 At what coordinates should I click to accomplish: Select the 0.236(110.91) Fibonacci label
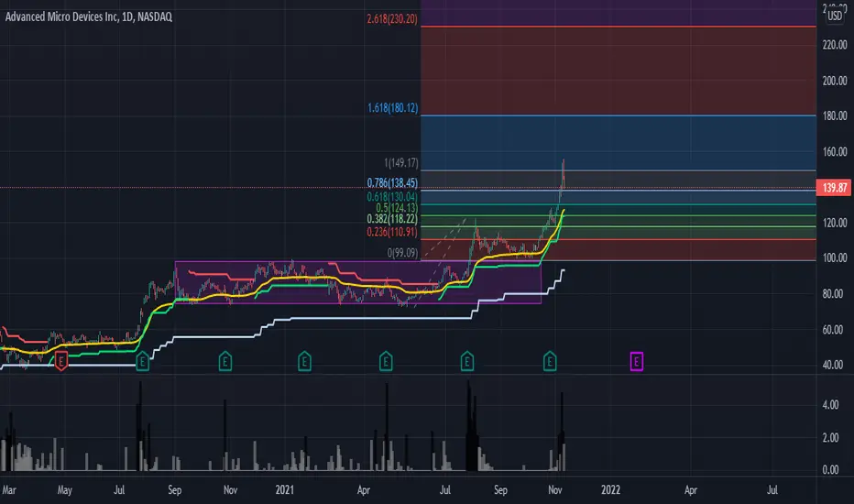(x=392, y=232)
